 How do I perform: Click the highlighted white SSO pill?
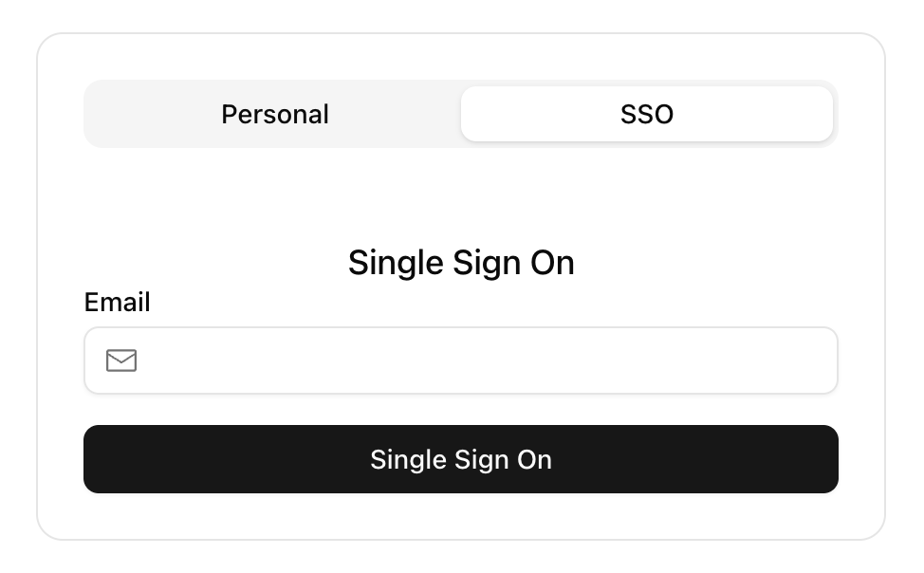tap(647, 114)
